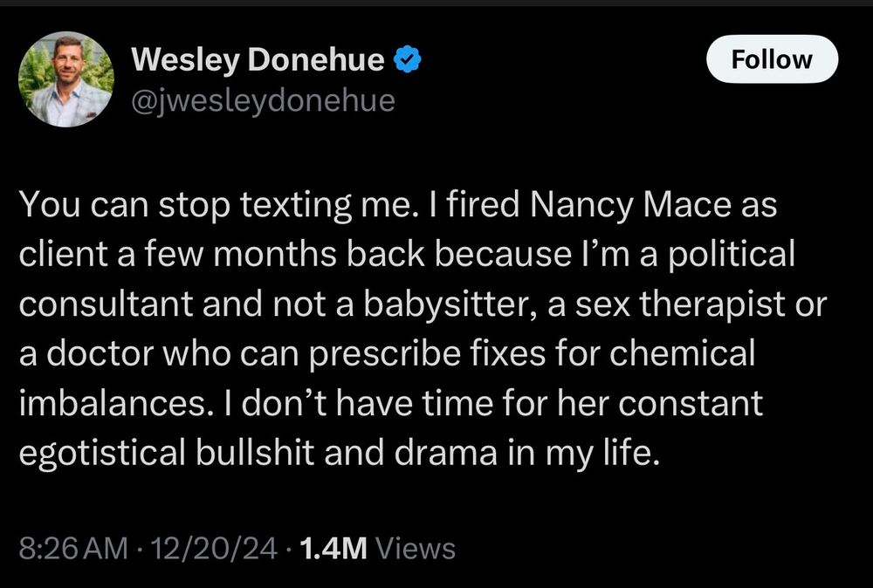
Task: Click the blue verified checkmark badge
Action: click(x=408, y=59)
